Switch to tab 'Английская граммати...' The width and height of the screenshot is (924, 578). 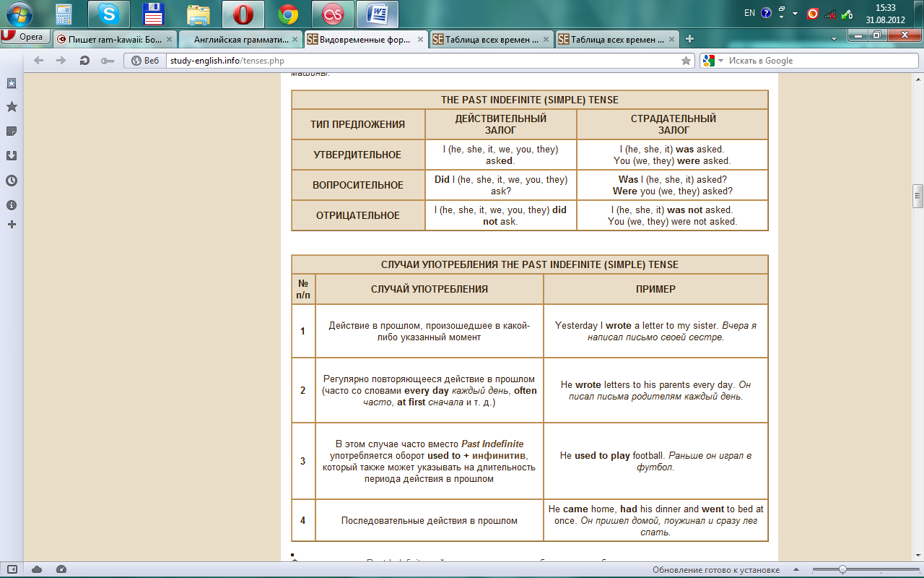(241, 40)
